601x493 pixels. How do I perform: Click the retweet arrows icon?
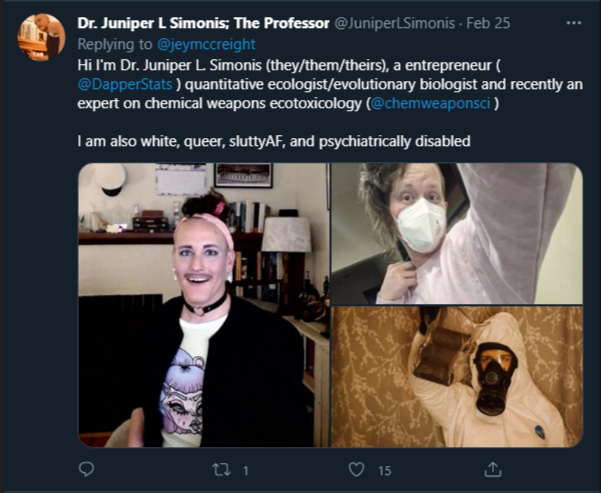coord(222,470)
